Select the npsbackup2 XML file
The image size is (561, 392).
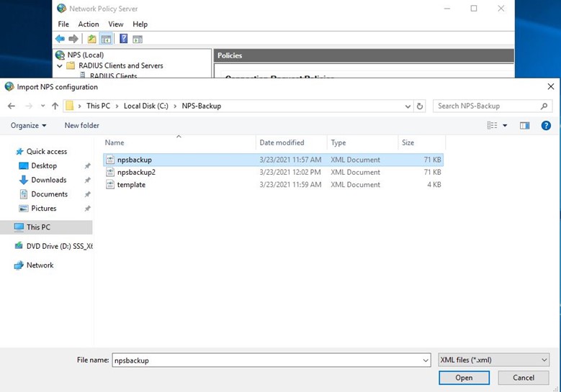pyautogui.click(x=274, y=172)
